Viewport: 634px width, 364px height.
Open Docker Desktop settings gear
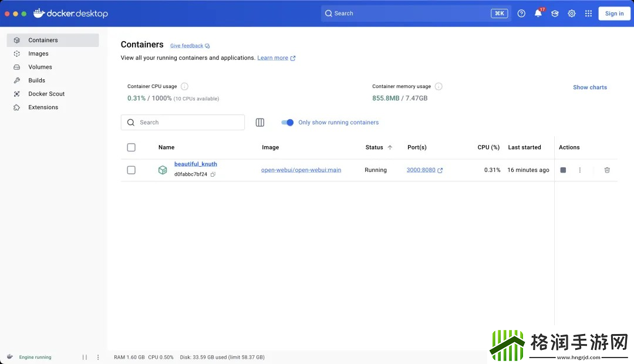point(571,14)
